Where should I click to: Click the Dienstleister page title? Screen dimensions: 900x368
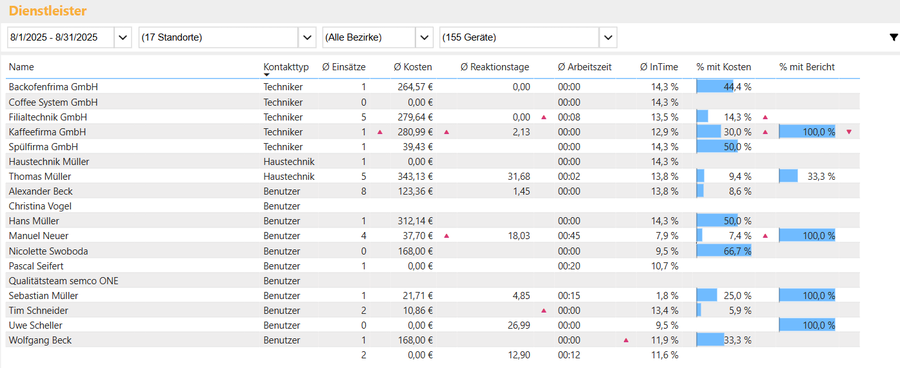pyautogui.click(x=48, y=10)
